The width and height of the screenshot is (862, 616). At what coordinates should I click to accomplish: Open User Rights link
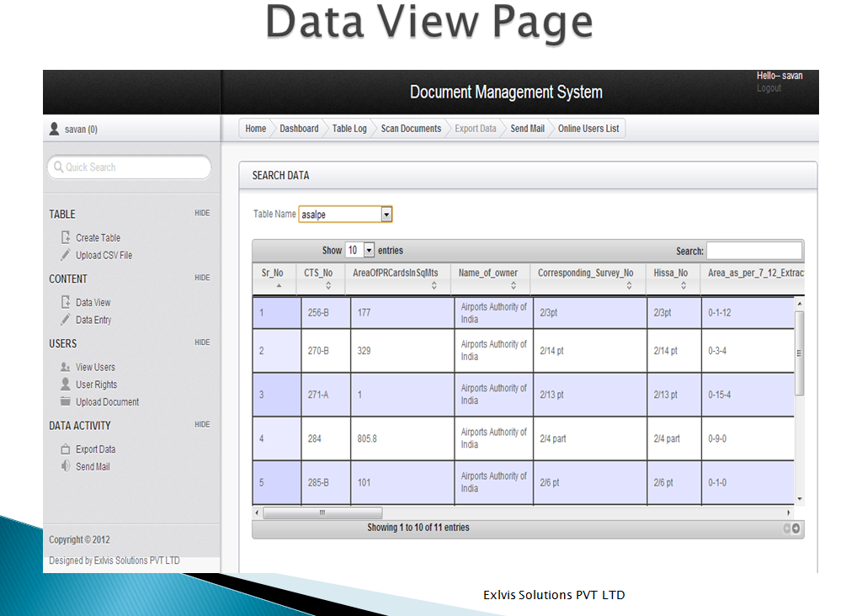(x=96, y=385)
